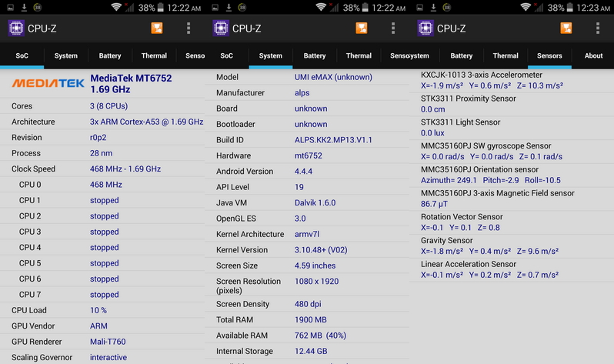Tap the Revision value r0p2
The width and height of the screenshot is (614, 364).
point(98,138)
